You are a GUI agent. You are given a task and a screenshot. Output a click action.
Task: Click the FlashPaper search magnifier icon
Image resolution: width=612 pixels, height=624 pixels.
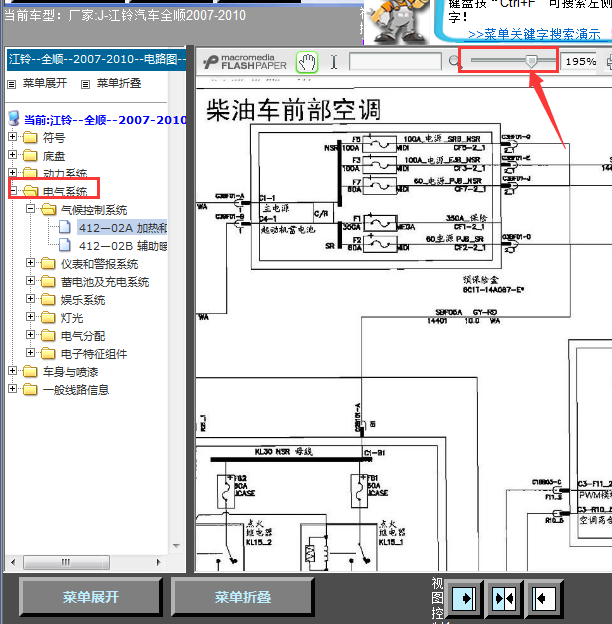[x=453, y=61]
